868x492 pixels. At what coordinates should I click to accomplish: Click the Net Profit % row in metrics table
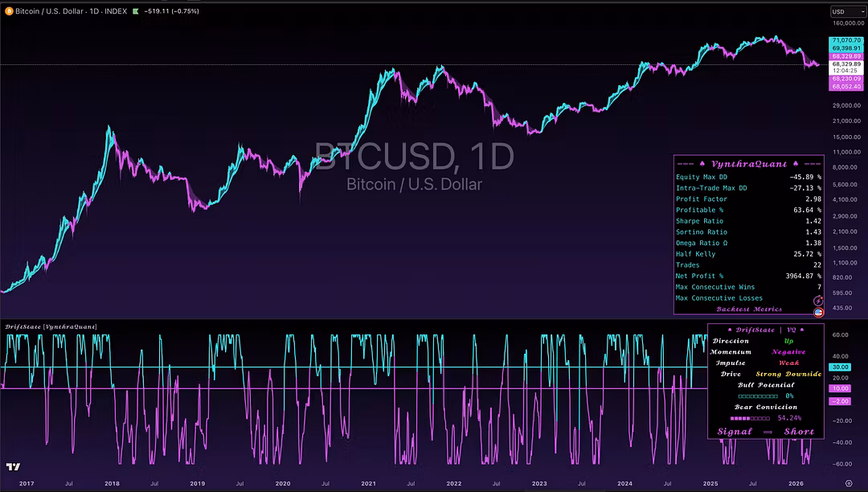748,276
